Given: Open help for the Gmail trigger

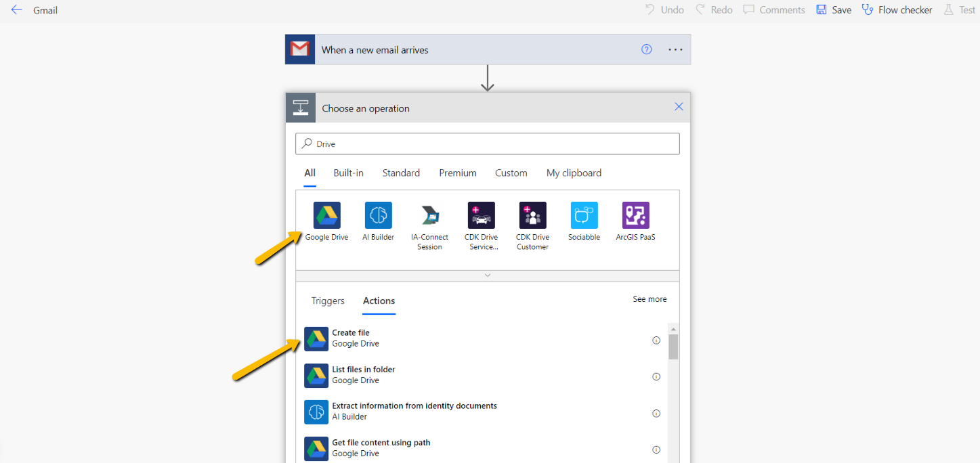Looking at the screenshot, I should pyautogui.click(x=647, y=49).
